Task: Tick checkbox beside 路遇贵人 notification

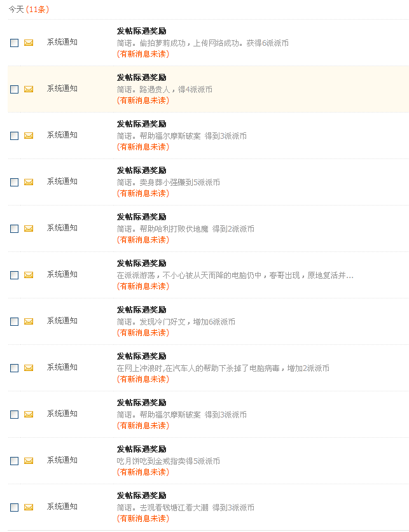Action: coord(14,89)
